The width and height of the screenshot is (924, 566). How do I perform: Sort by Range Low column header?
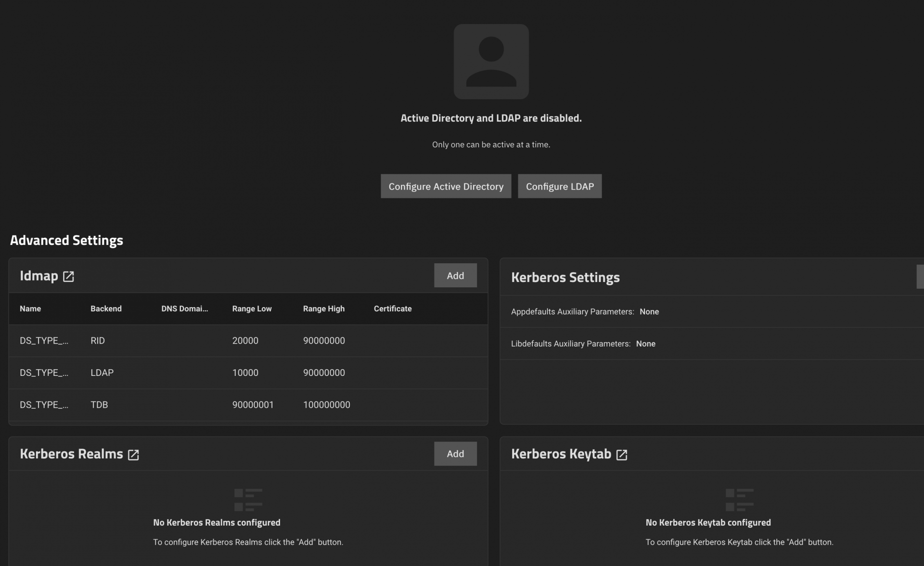click(252, 309)
